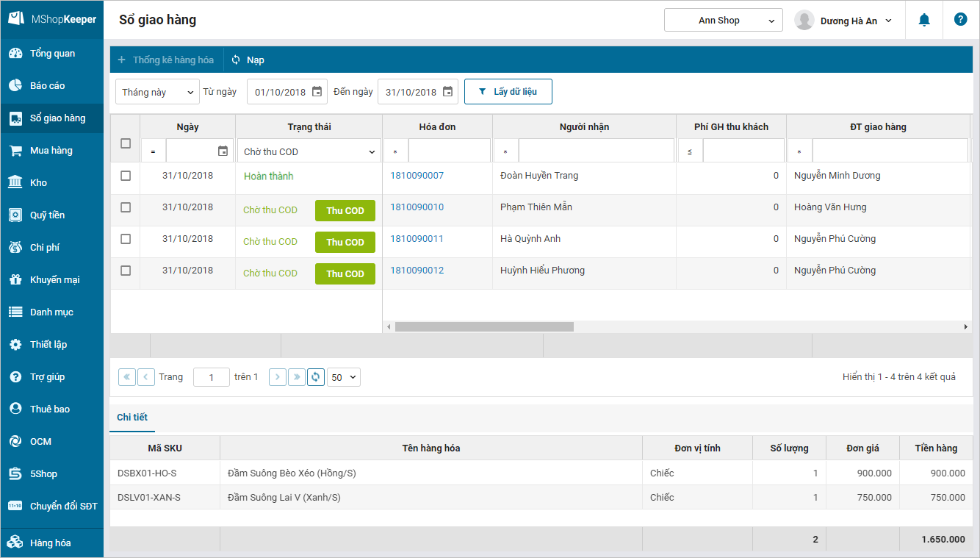
Task: Click the page number input field
Action: (x=212, y=377)
